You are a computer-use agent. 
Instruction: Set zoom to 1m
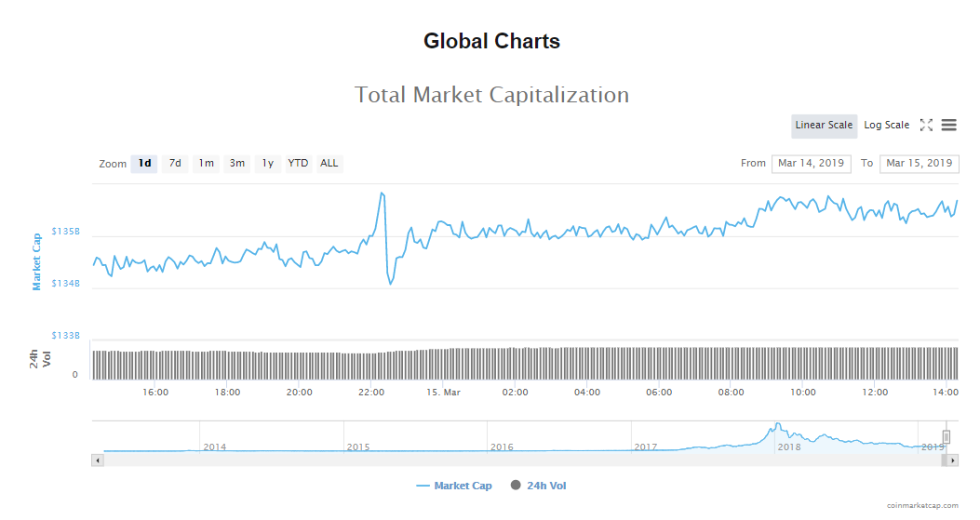coord(206,164)
